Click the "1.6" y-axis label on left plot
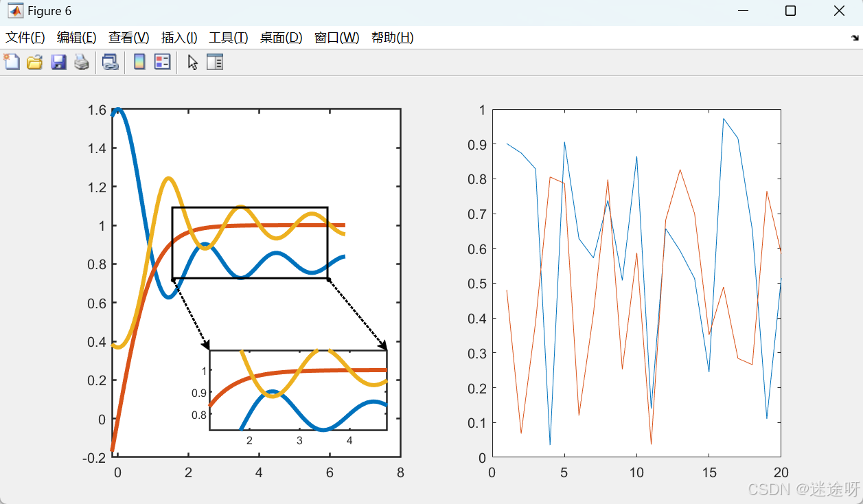This screenshot has width=863, height=504. point(97,110)
